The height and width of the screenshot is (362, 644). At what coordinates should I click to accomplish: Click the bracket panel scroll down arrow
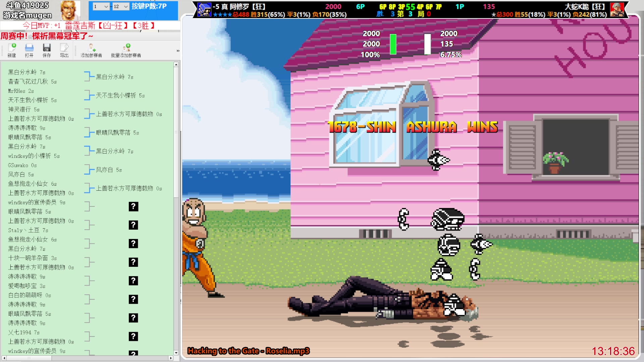(x=176, y=353)
